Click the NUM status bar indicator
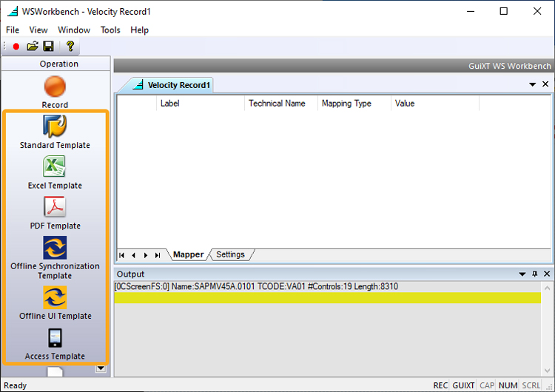Screen dimensions: 555x392 [508, 385]
